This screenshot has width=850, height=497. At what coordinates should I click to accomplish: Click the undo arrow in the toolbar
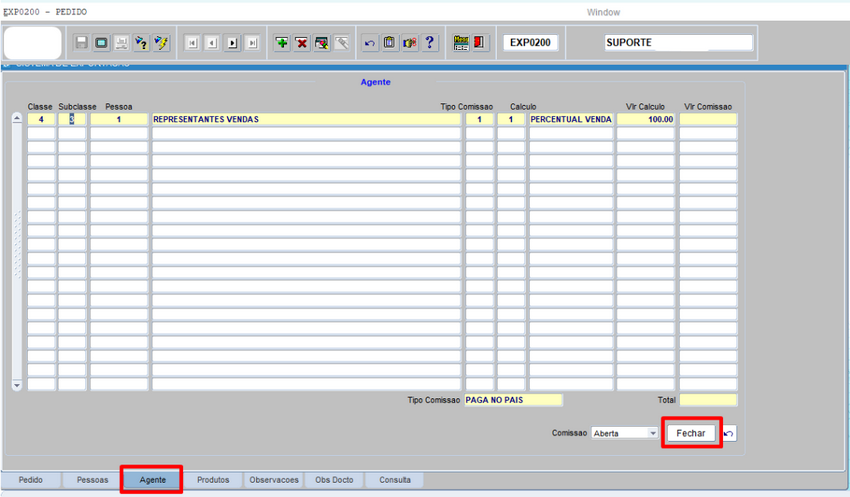click(369, 43)
